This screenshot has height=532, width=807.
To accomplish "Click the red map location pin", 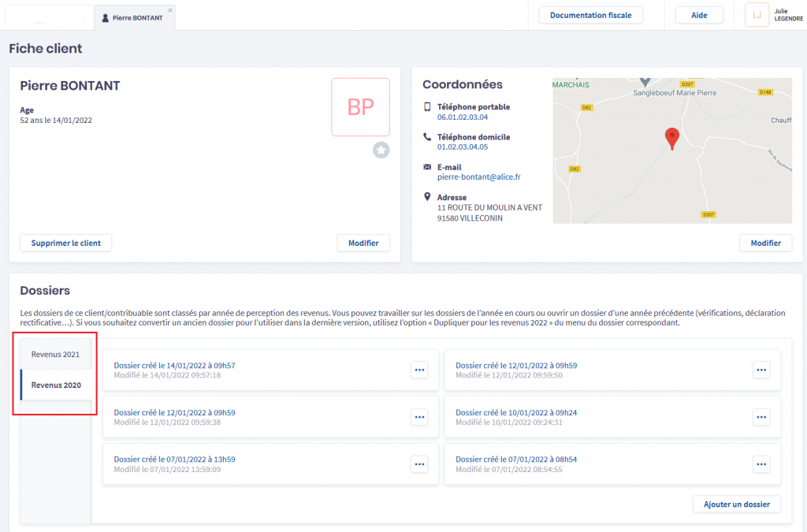I will pos(671,138).
